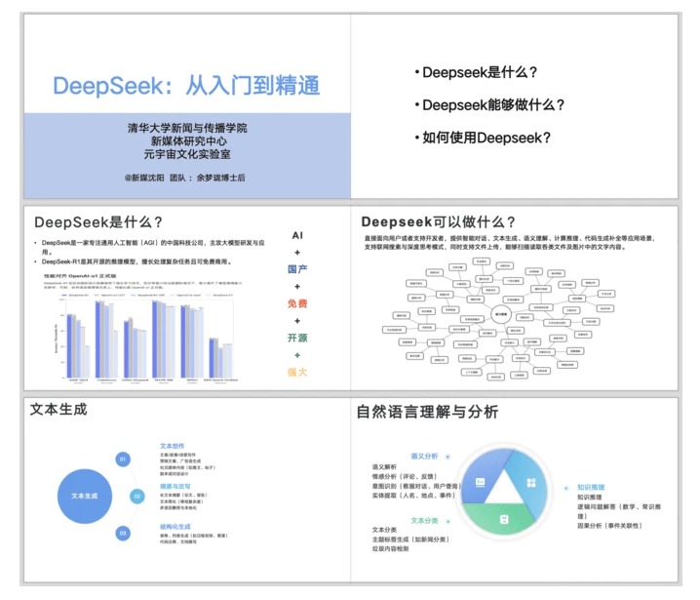Click the grid icon in the pie's right segment
The image size is (700, 600).
(531, 482)
